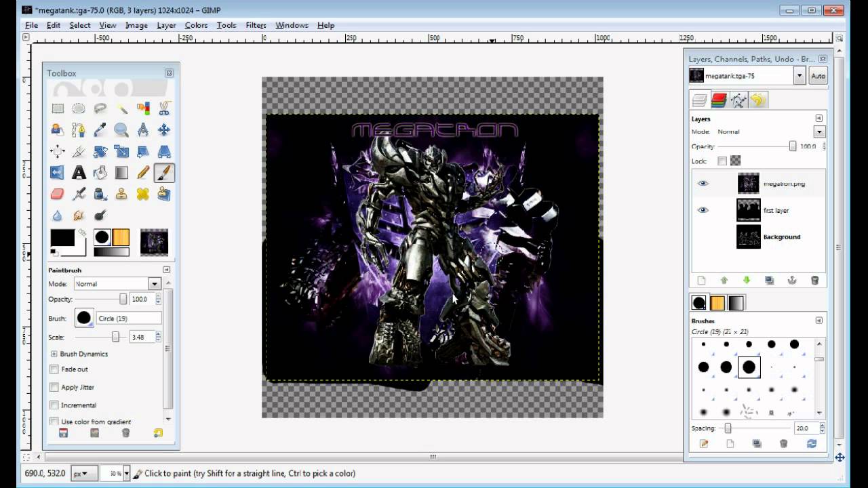868x488 pixels.
Task: Click the duplicate layer icon
Action: coord(769,280)
